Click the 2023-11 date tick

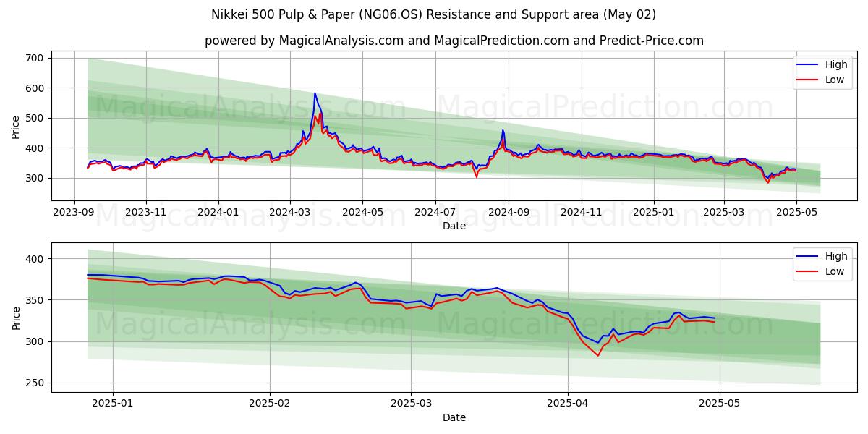point(146,212)
